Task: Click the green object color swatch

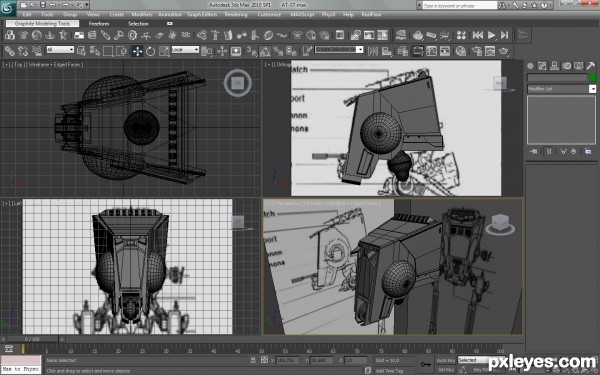Action: [x=593, y=77]
